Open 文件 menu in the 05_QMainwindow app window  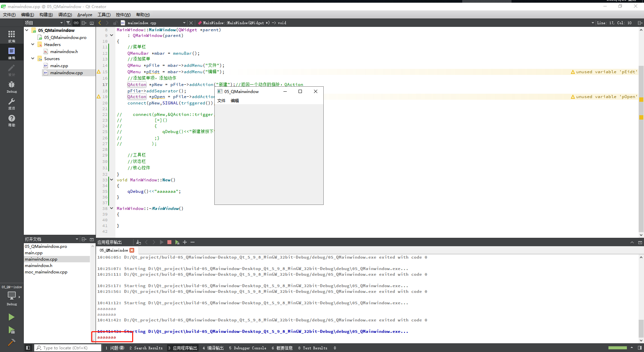221,101
